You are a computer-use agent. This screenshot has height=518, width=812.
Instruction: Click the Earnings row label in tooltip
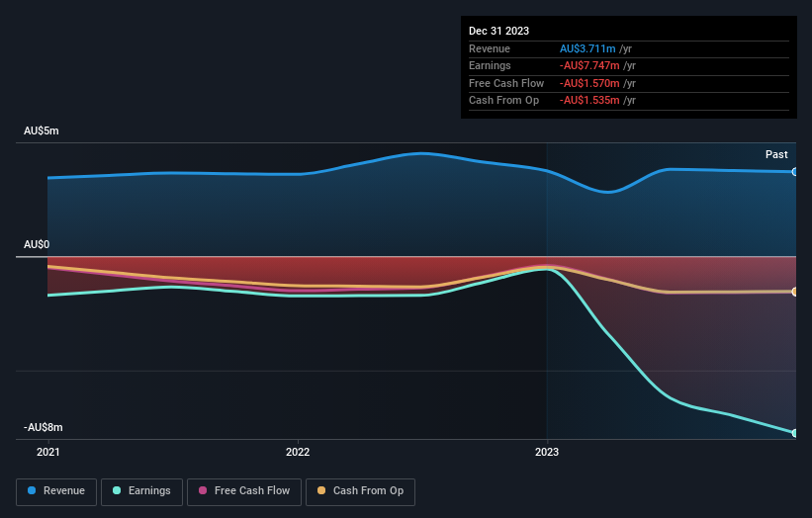point(490,65)
